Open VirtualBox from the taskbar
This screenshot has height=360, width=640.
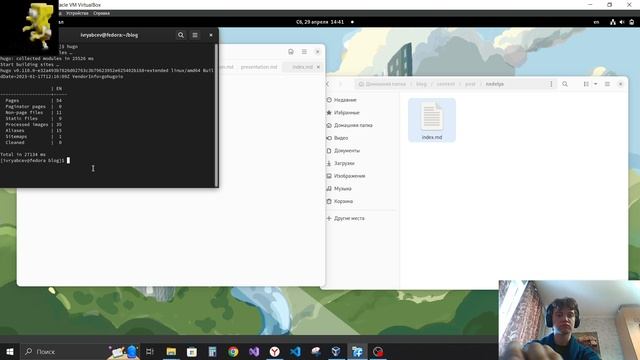pos(336,351)
